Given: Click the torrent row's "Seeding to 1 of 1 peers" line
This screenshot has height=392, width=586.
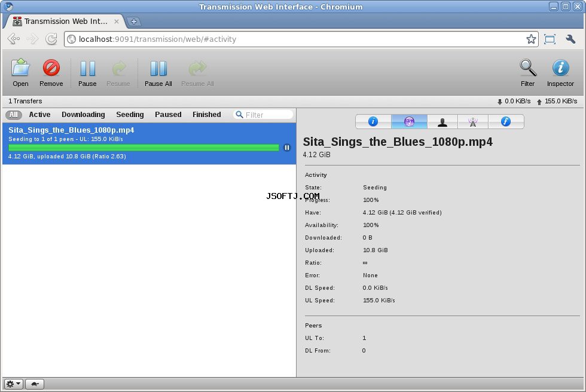Looking at the screenshot, I should click(x=66, y=139).
